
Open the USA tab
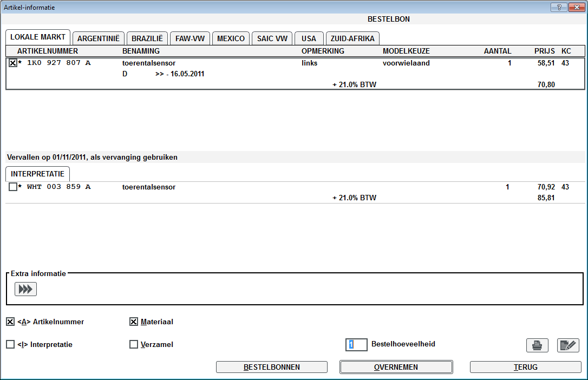click(309, 38)
